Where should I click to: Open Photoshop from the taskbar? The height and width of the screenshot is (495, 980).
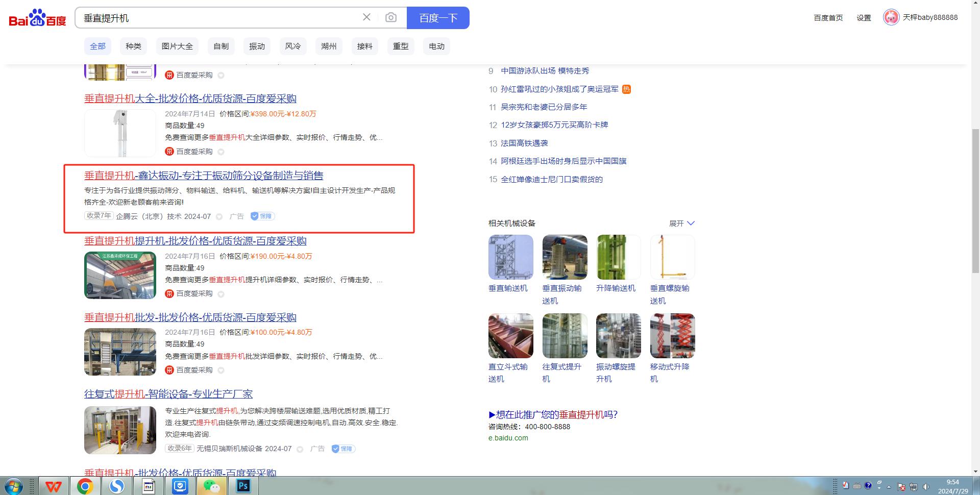coord(243,486)
